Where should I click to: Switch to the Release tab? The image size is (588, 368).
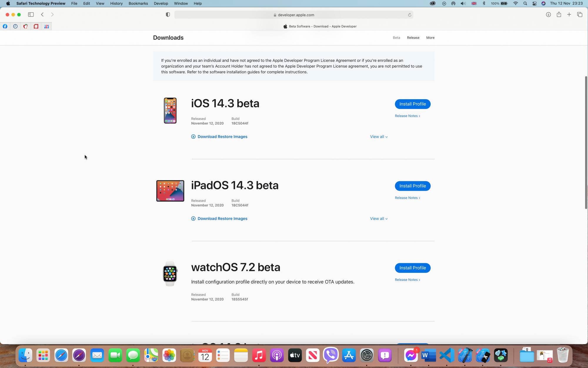(x=413, y=38)
